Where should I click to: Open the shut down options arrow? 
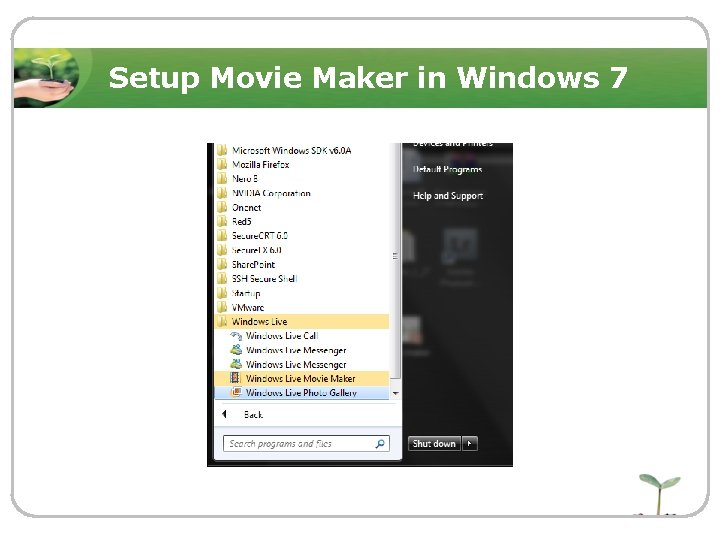(x=469, y=444)
